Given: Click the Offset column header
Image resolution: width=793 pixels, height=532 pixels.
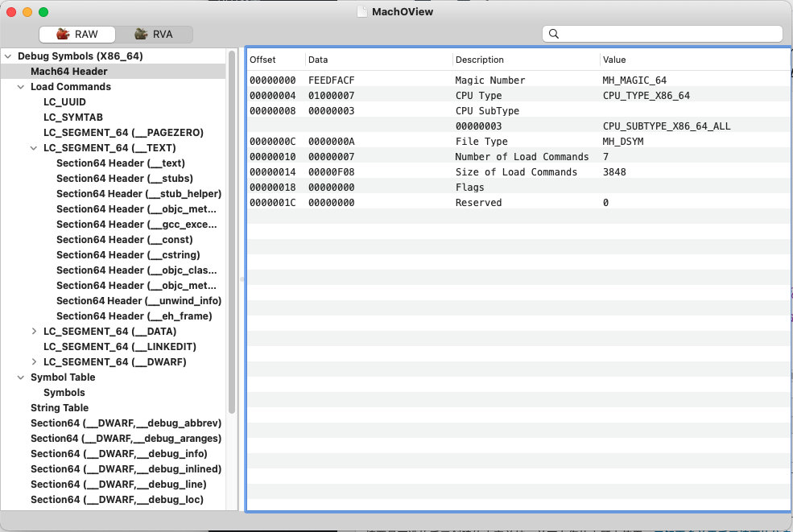Looking at the screenshot, I should [x=262, y=60].
